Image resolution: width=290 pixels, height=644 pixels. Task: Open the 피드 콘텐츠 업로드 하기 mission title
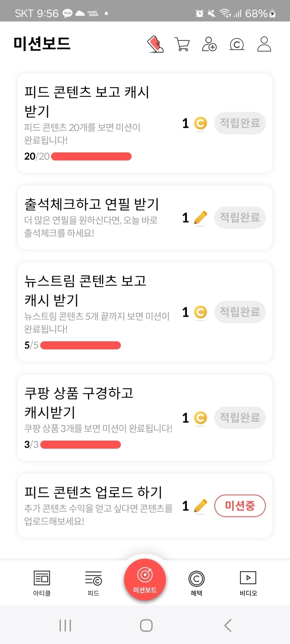[x=93, y=492]
